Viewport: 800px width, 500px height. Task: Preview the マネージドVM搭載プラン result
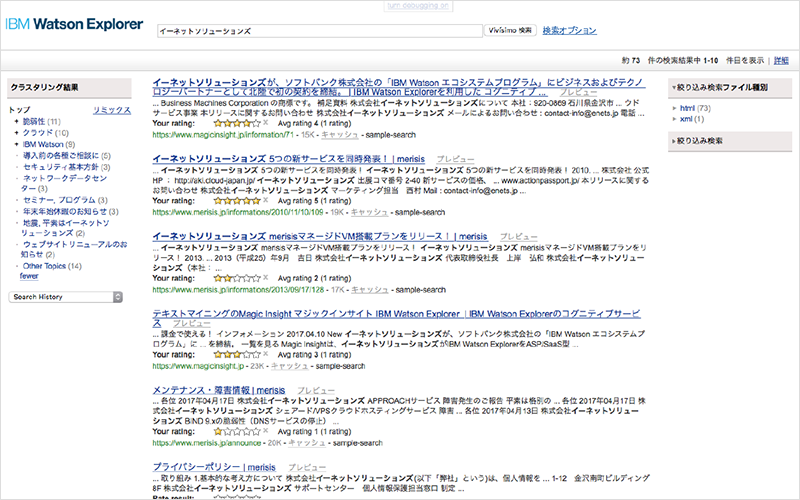point(518,237)
